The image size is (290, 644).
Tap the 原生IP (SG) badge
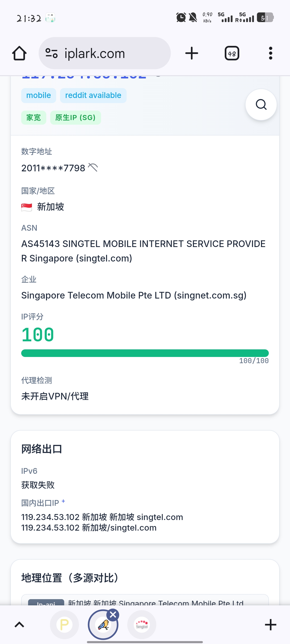75,118
